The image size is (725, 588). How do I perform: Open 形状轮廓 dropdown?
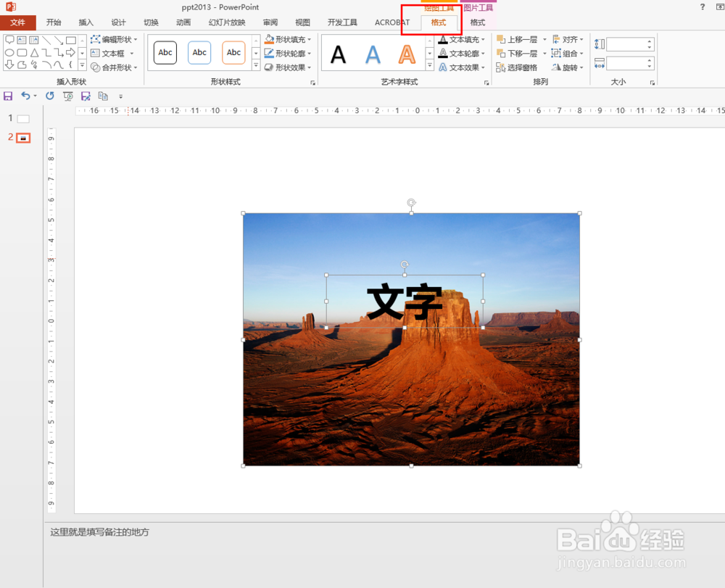(288, 53)
